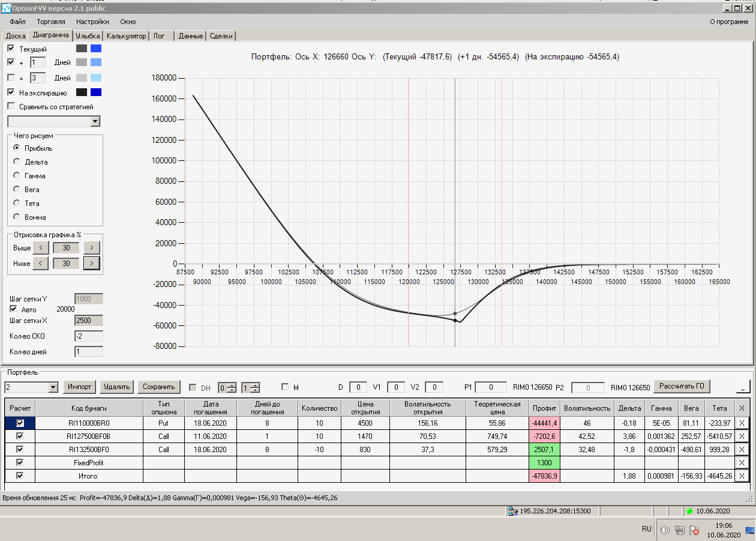The width and height of the screenshot is (756, 541).
Task: Click the OptionFVV app icon in title bar
Action: coord(7,8)
